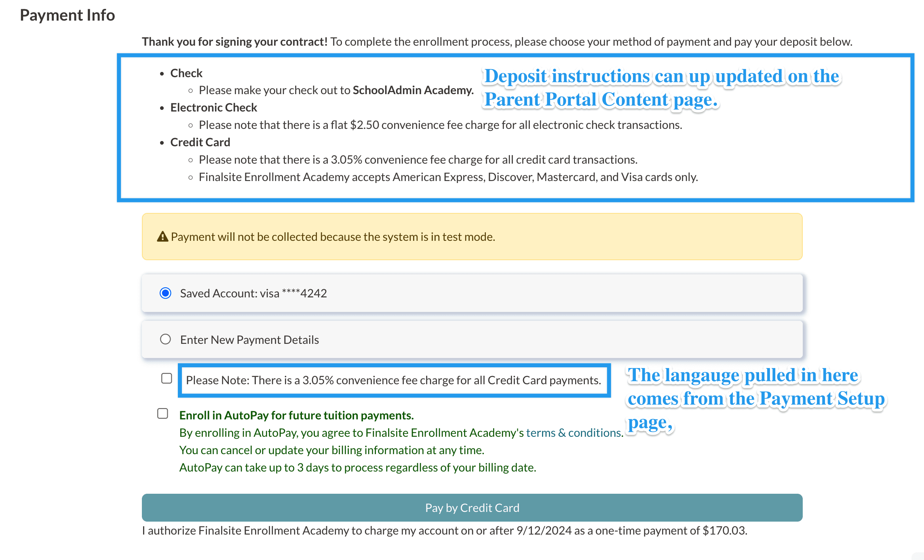Click the authorization statement below the pay button
Screen dimensions: 924x560
(x=444, y=531)
